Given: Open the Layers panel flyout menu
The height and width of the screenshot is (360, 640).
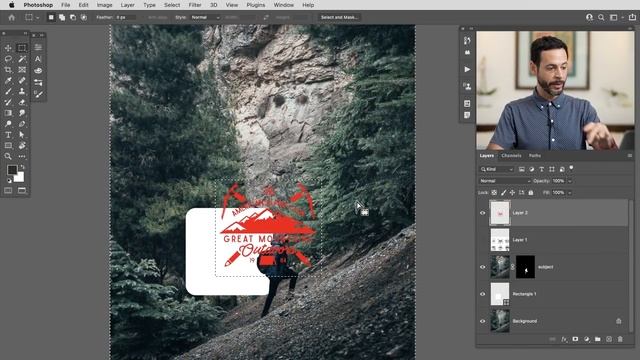Looking at the screenshot, I should pos(630,156).
